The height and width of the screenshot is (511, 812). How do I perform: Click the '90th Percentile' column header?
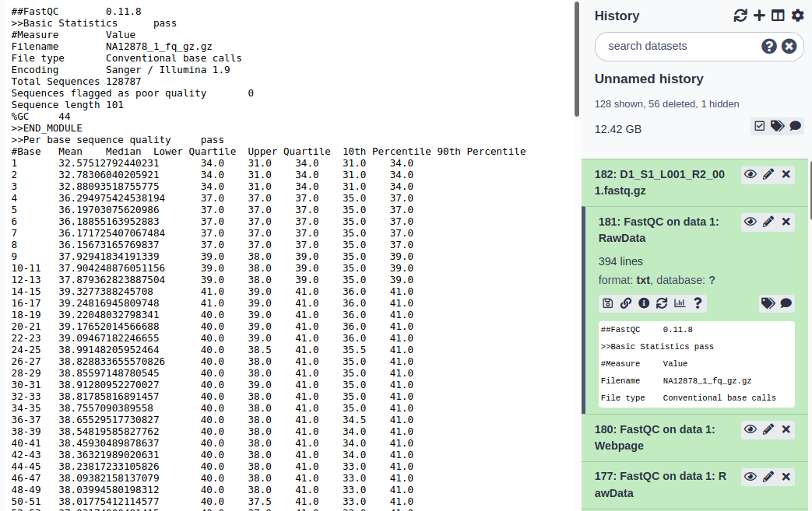coord(481,152)
